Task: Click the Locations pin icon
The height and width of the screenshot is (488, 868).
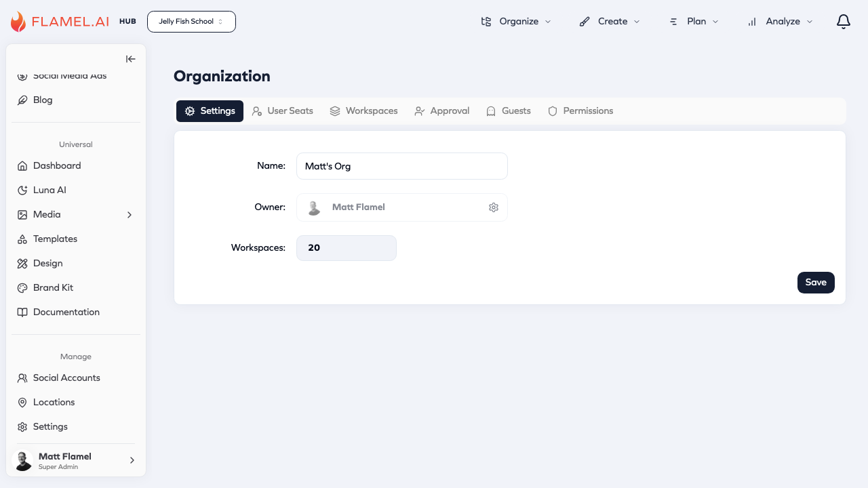Action: 22,402
